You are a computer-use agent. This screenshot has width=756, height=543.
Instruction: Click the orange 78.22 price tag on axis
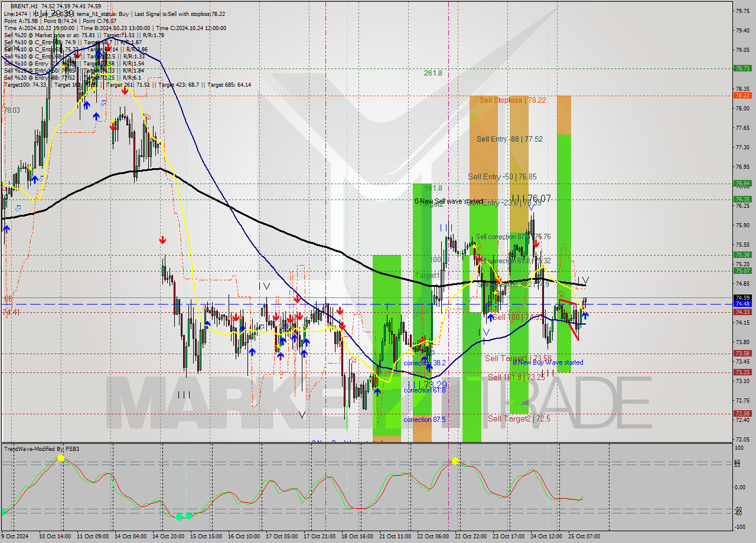tap(742, 95)
